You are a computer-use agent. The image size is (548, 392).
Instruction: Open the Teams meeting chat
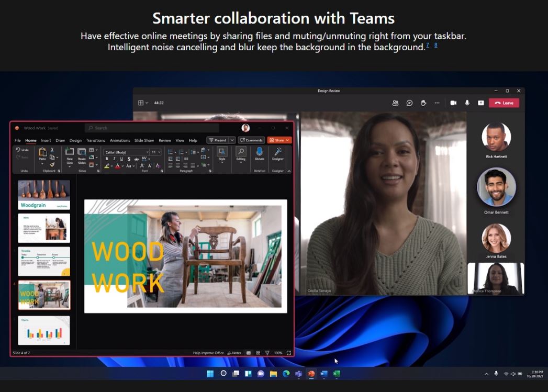tap(409, 103)
